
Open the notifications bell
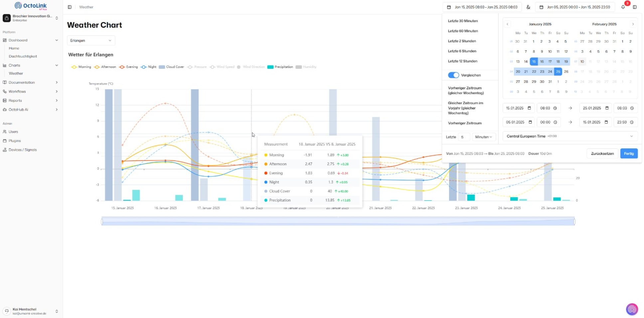coord(623,7)
